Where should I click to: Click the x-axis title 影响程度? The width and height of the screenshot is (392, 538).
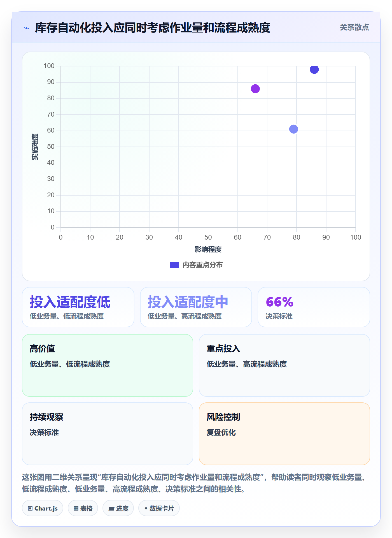208,249
